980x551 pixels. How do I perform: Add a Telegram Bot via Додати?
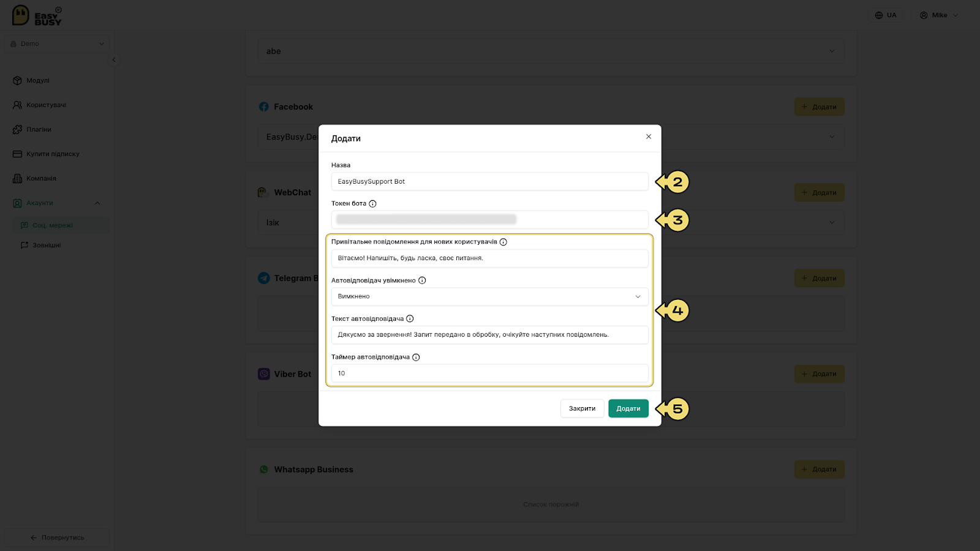[x=819, y=278]
